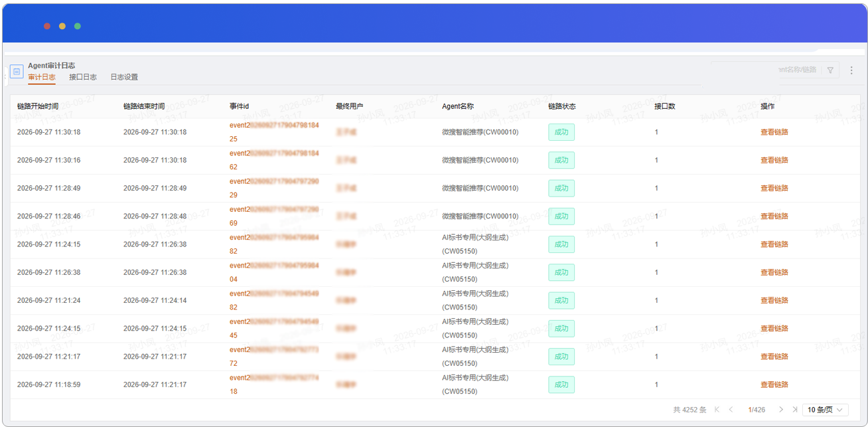Collapse the left sidebar handle
The width and height of the screenshot is (868, 427).
(5, 76)
